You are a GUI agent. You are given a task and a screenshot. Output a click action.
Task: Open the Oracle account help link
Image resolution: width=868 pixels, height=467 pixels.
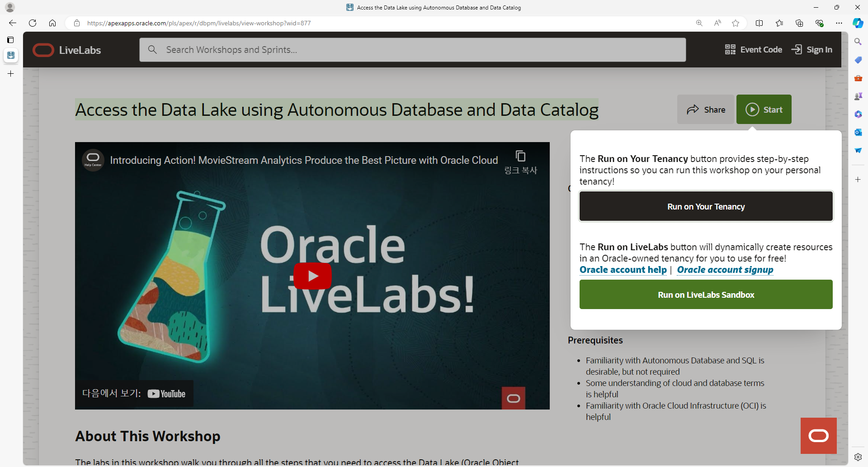[x=623, y=270]
